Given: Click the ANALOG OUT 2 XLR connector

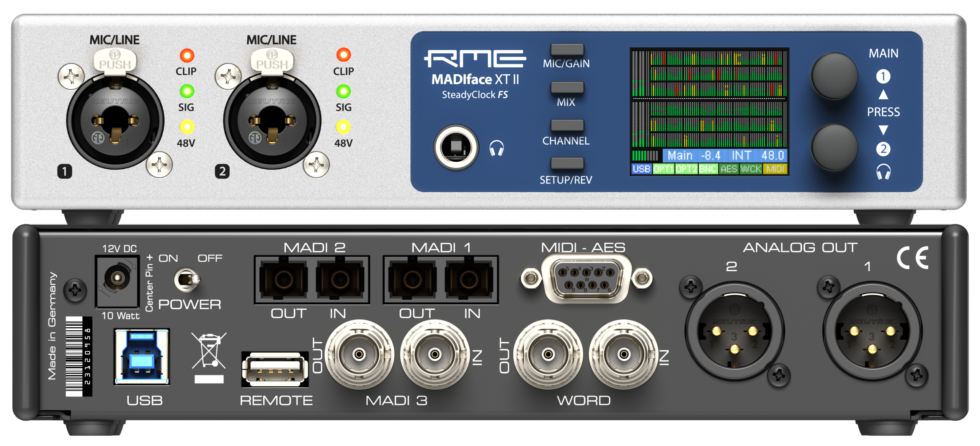Looking at the screenshot, I should 734,332.
